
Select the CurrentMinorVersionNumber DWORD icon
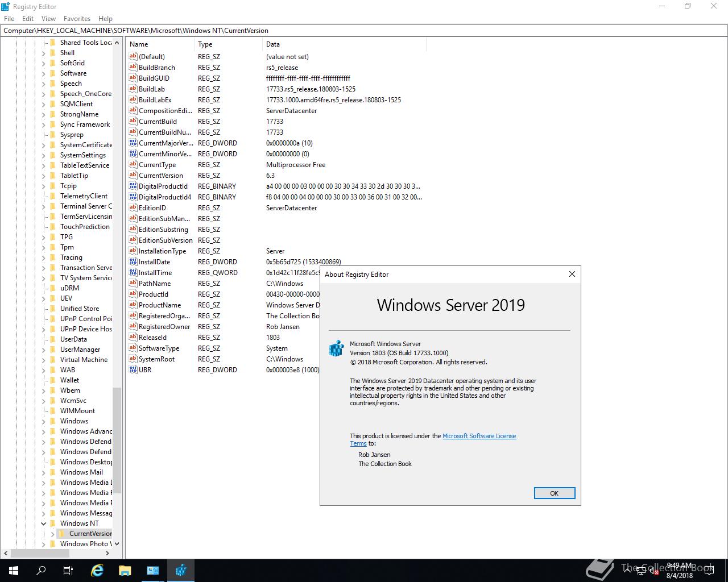(x=133, y=153)
